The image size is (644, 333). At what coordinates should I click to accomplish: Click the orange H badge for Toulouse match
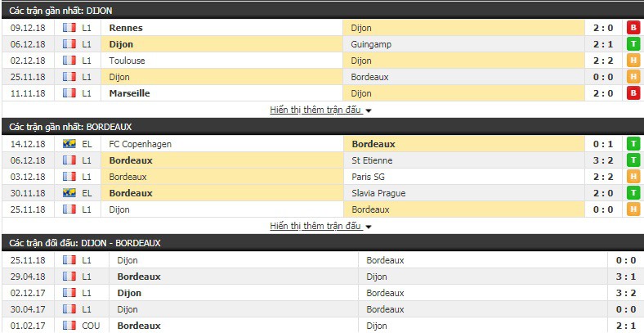click(633, 61)
